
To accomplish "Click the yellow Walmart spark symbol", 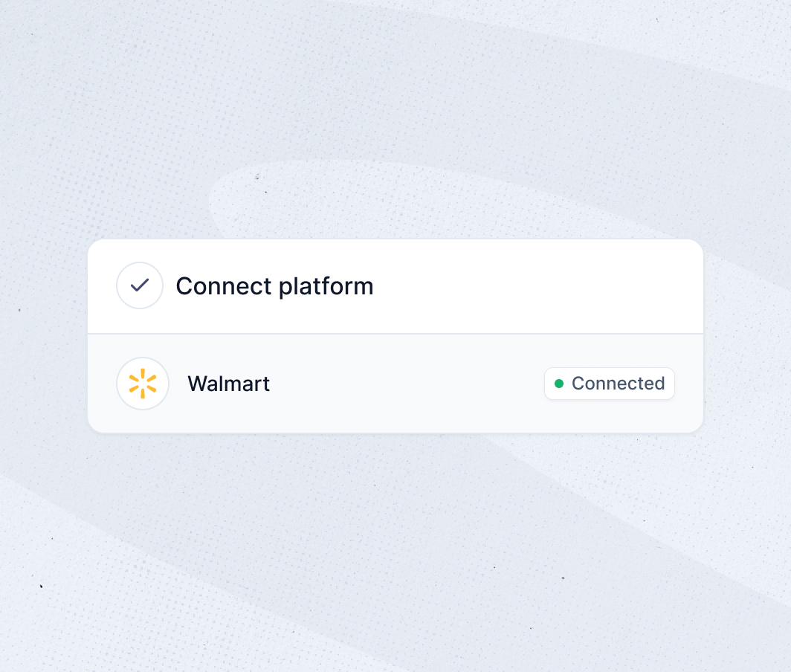I will (143, 384).
